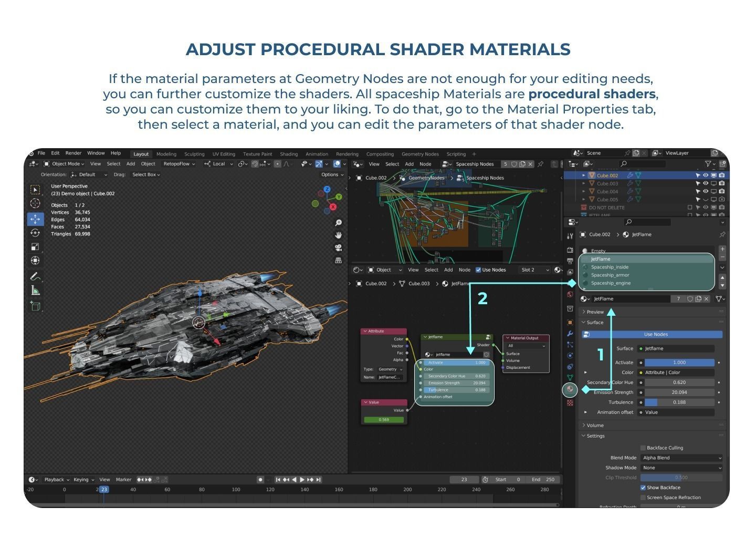Open the Render properties tab
This screenshot has height=538, width=756.
click(x=570, y=250)
